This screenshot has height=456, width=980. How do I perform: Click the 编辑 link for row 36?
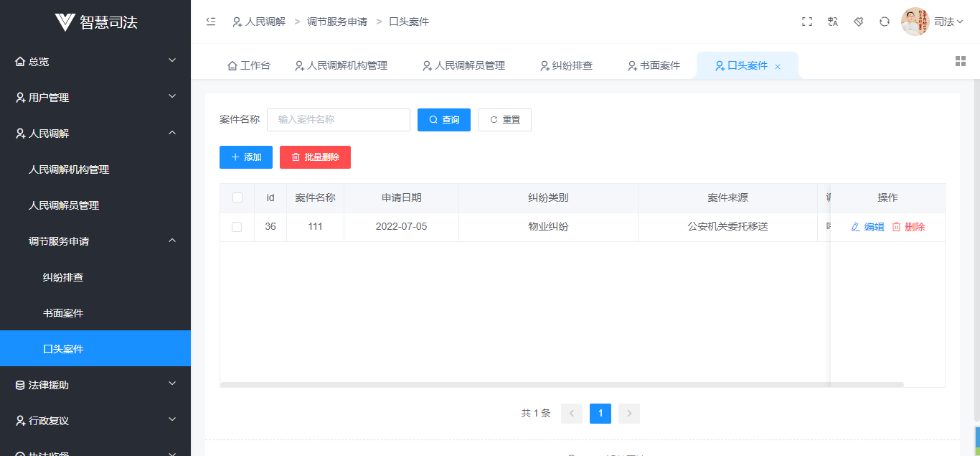(x=868, y=227)
